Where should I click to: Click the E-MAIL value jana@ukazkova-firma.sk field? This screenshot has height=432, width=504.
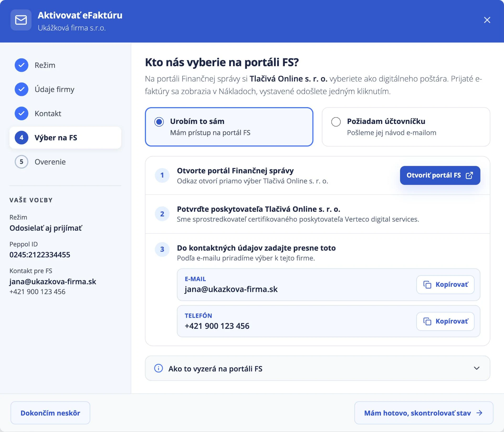(329, 285)
